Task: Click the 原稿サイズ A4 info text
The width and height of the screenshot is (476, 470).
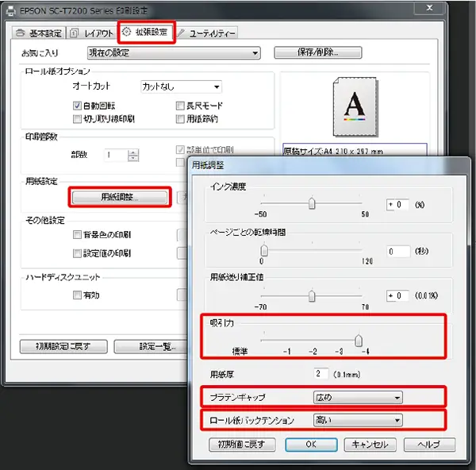Action: point(333,152)
